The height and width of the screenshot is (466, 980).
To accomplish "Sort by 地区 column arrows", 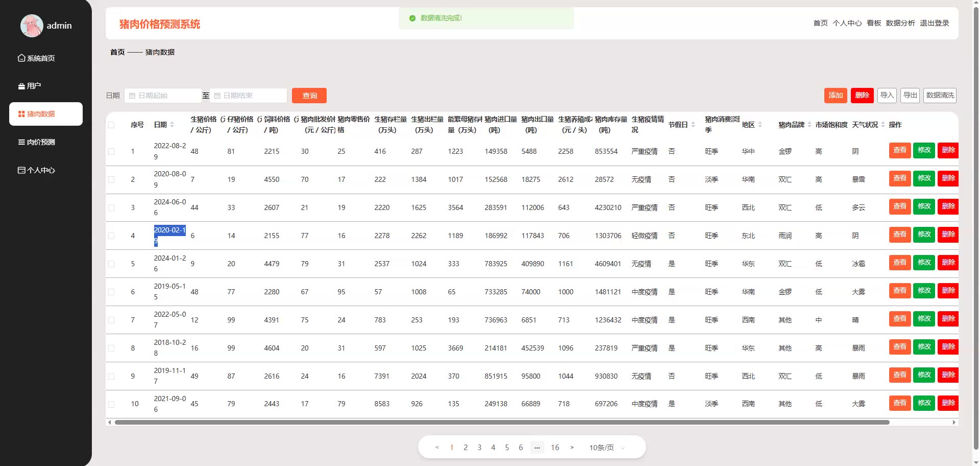I will [760, 125].
